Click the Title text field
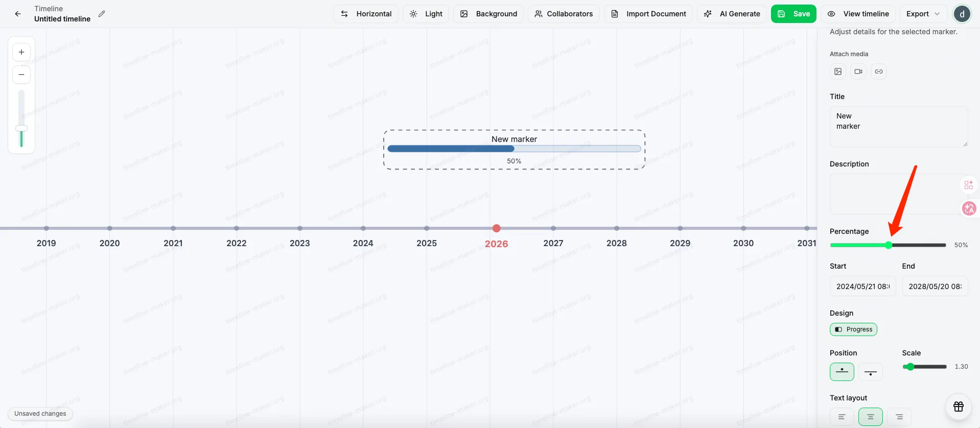Viewport: 980px width, 428px height. [899, 127]
